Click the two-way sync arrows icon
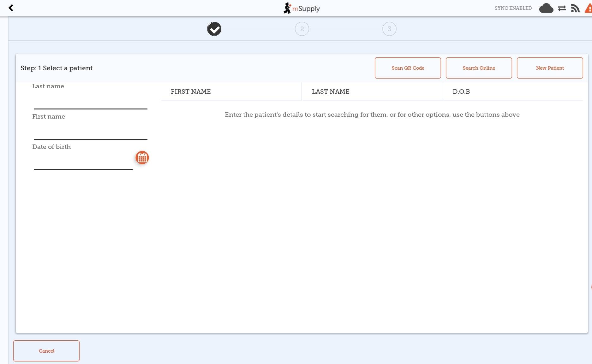Image resolution: width=592 pixels, height=364 pixels. (562, 9)
